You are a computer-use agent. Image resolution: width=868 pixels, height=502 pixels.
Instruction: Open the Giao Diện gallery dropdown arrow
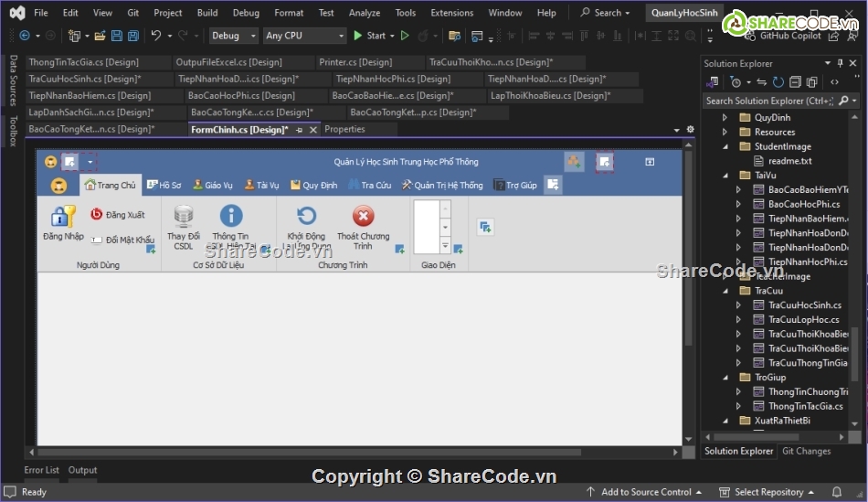coord(445,245)
